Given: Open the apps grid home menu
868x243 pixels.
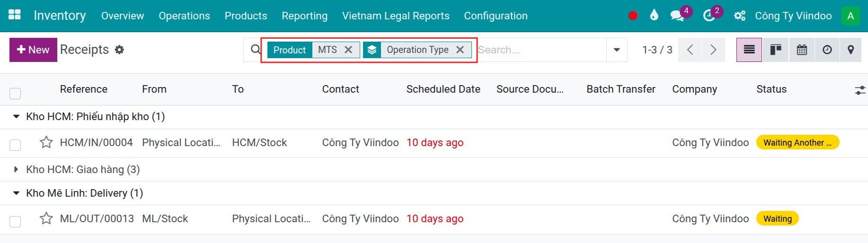Looking at the screenshot, I should [x=15, y=15].
